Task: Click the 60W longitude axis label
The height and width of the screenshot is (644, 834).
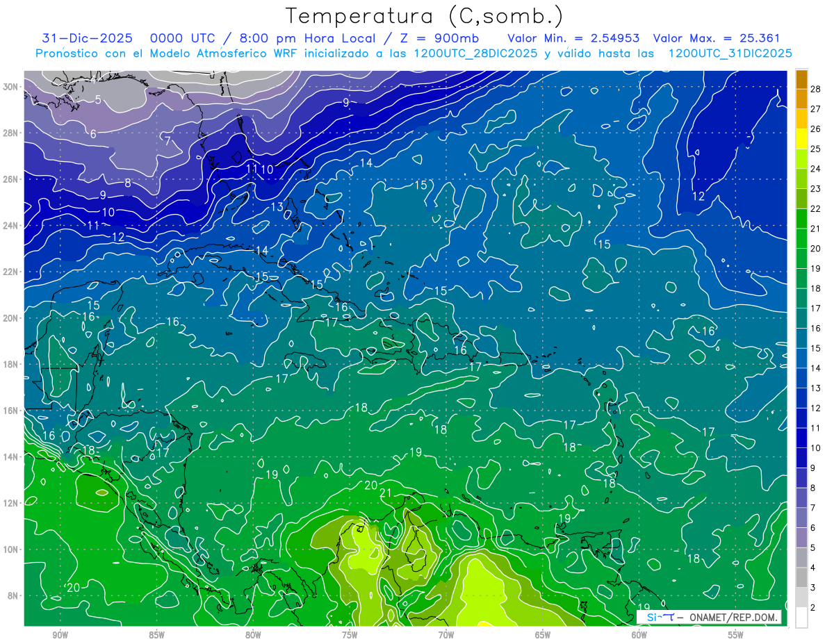Action: 639,635
